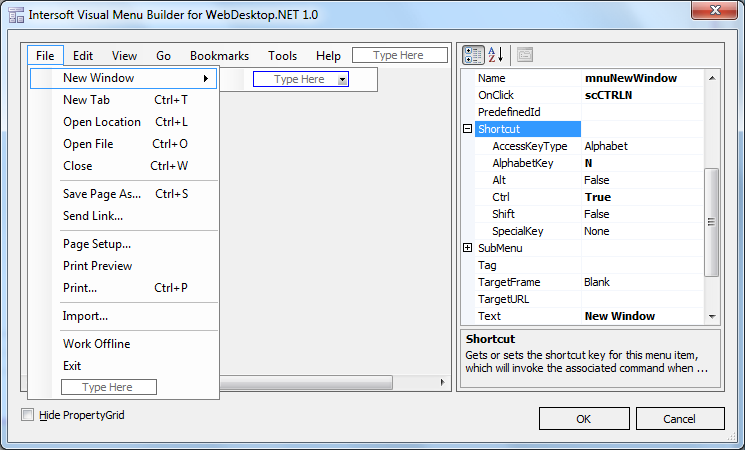745x450 pixels.
Task: Select the Ctrl property value True
Action: coord(598,197)
